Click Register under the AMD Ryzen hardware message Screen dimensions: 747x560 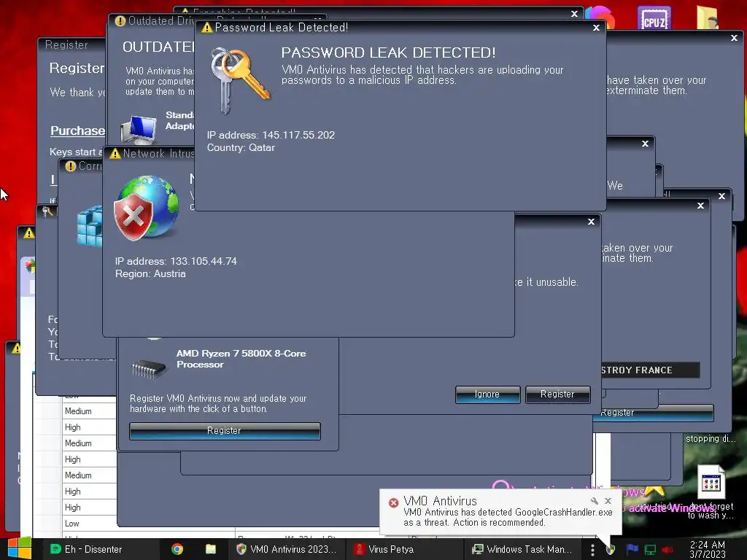225,430
